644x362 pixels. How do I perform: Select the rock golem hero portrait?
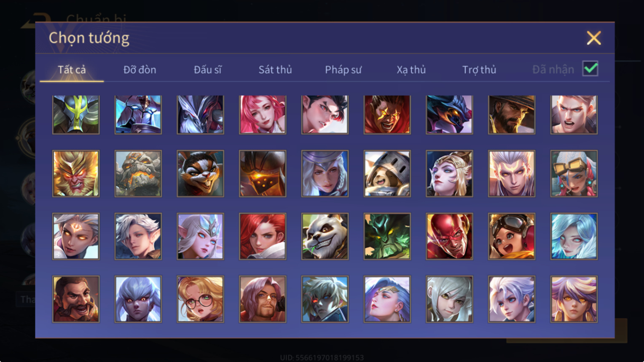[x=138, y=174]
